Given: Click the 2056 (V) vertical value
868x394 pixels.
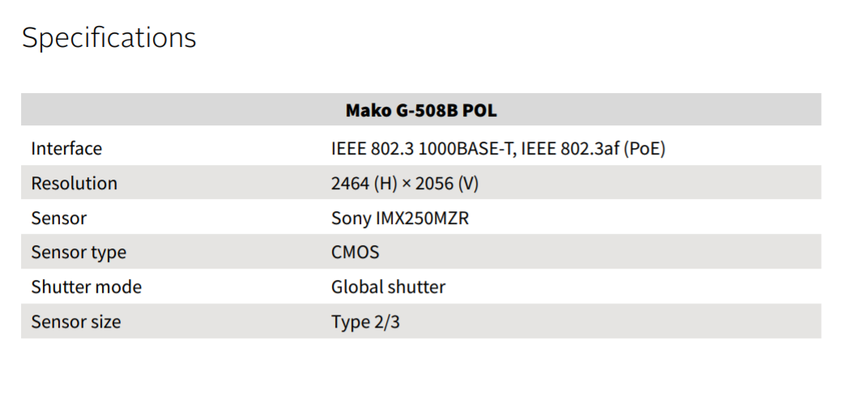Looking at the screenshot, I should pyautogui.click(x=446, y=184).
